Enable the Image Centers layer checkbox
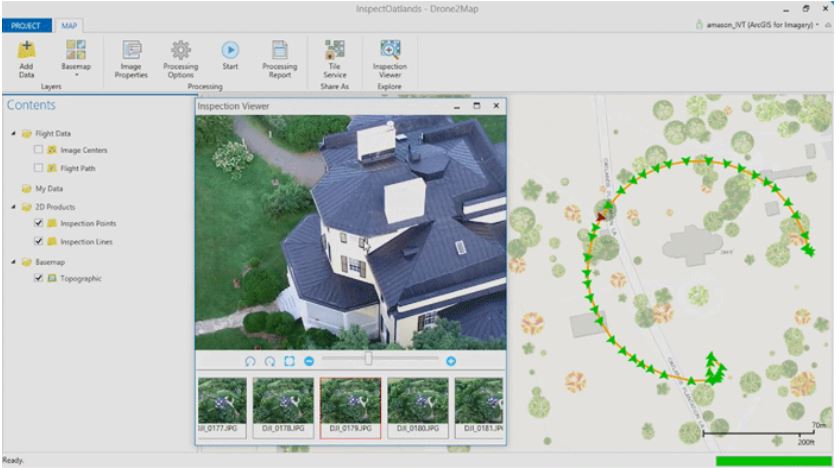 pos(38,150)
